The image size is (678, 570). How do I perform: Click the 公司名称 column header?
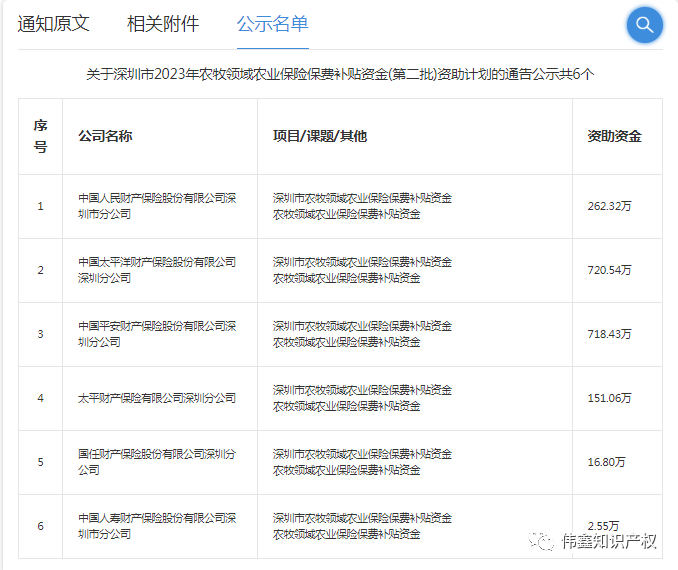click(x=105, y=136)
